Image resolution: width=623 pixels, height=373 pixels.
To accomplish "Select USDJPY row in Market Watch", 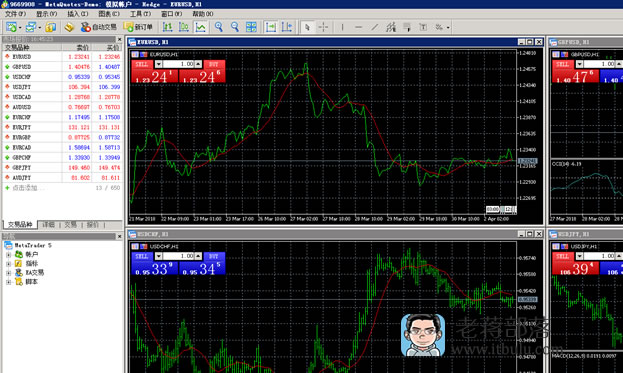I will (x=62, y=87).
